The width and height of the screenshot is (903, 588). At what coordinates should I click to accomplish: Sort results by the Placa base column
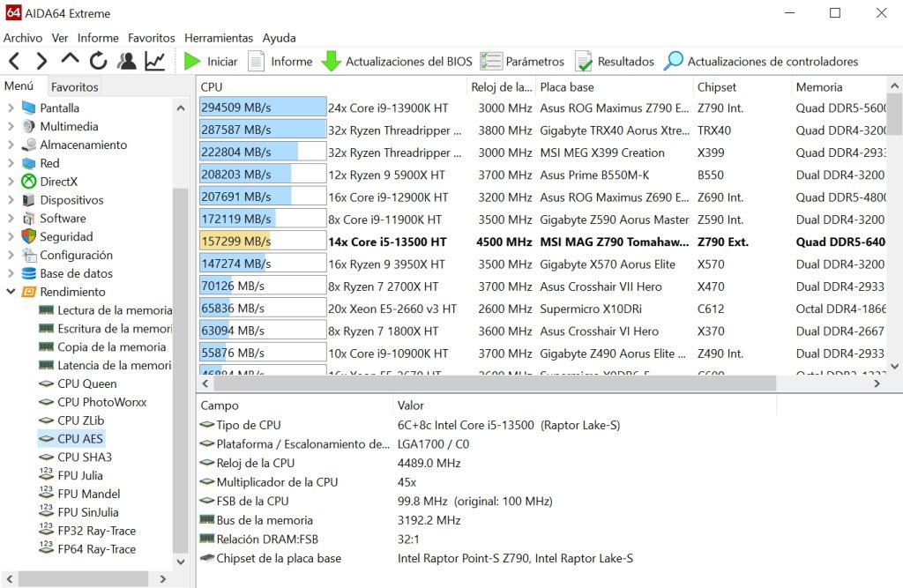[x=615, y=87]
